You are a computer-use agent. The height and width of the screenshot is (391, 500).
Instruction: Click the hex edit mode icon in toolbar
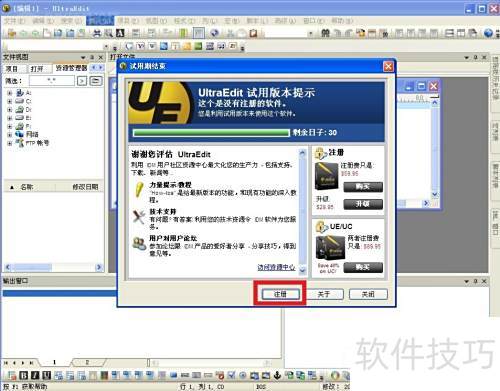[x=199, y=33]
